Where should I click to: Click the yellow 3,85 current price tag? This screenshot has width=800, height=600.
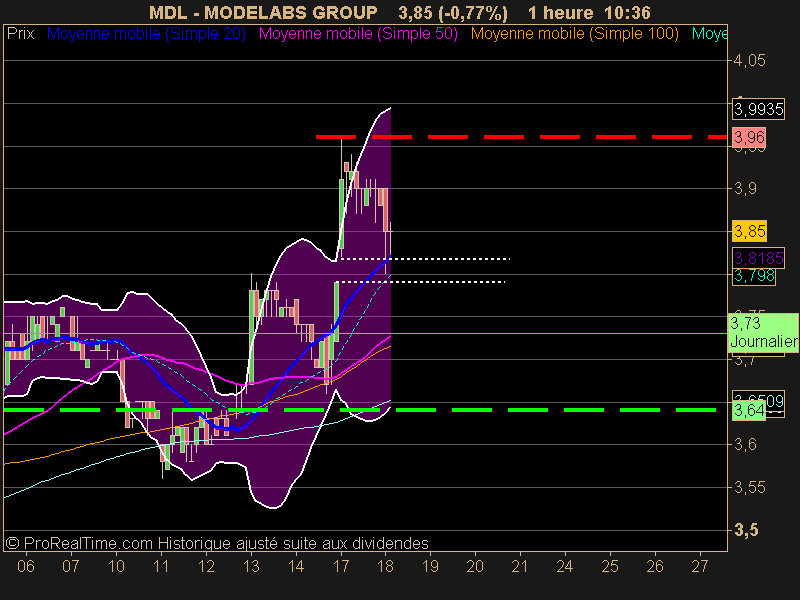(x=749, y=231)
